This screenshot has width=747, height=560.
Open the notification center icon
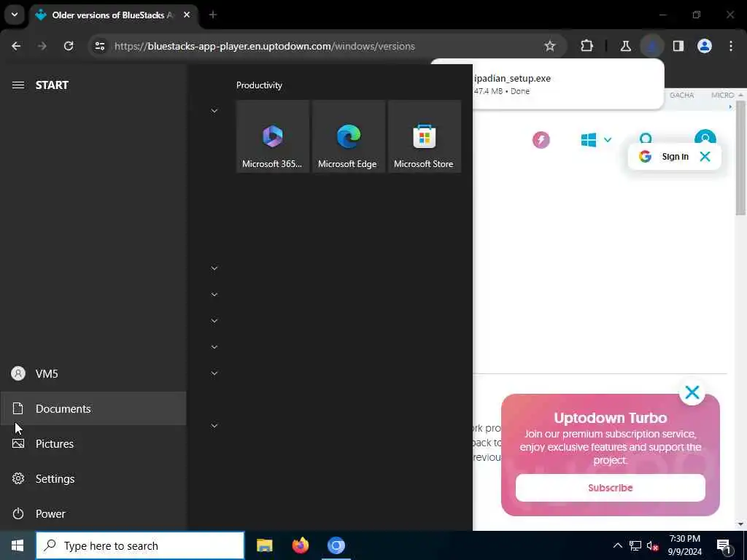(724, 545)
